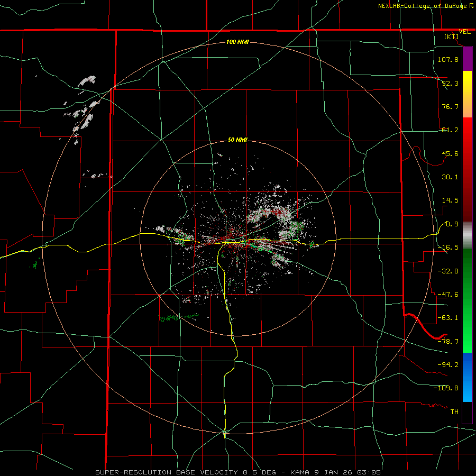
Task: Pick the blue segment of the velocity scale
Action: pos(467,377)
